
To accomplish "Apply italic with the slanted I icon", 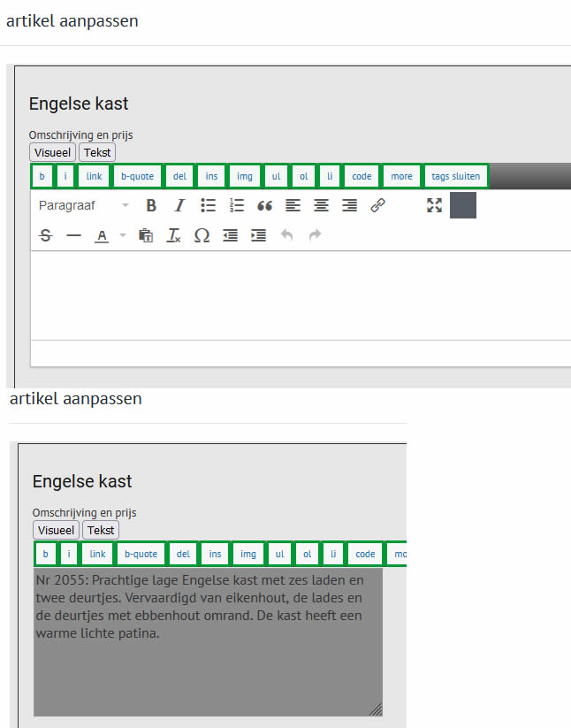I will [x=179, y=205].
